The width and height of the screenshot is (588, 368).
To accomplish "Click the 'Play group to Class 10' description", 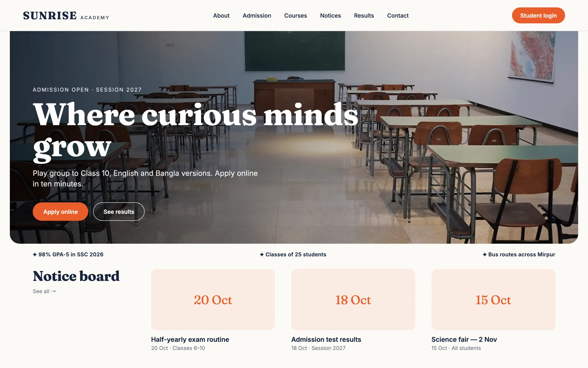I will (145, 178).
